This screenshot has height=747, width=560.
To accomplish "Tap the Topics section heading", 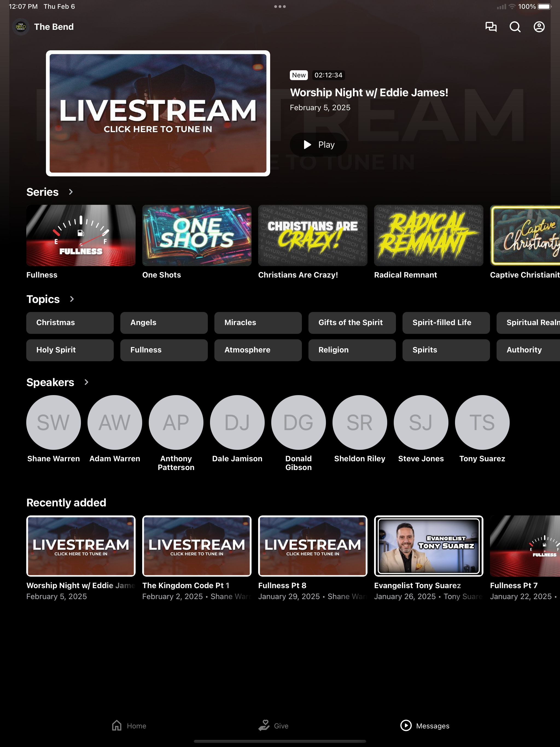I will (43, 299).
